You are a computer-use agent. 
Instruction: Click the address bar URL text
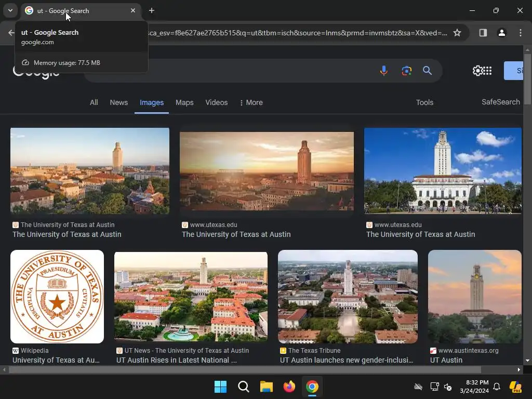click(x=298, y=33)
